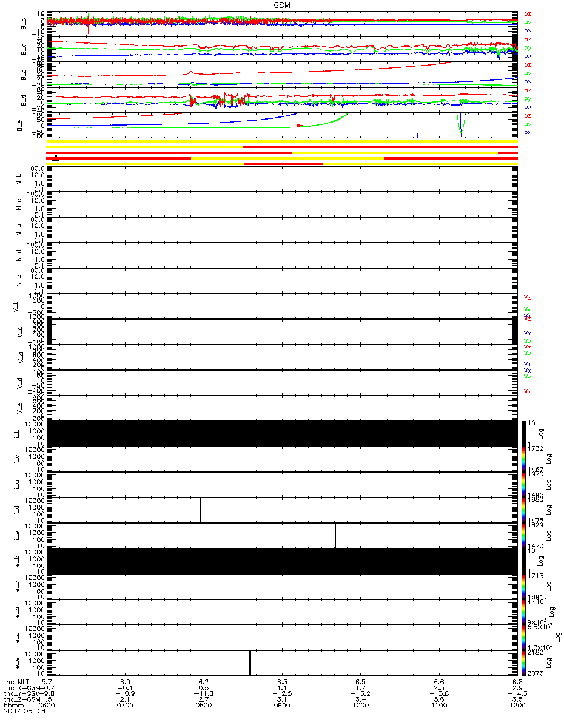Click the 1100 time tick label
The image size is (564, 728).
pos(439,706)
